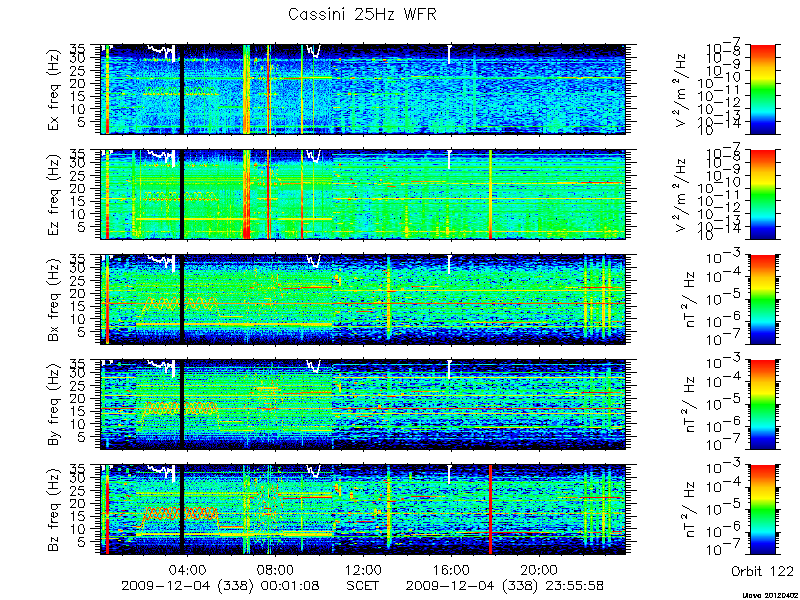Click the Ez spectrogram colorbar
The height and width of the screenshot is (600, 800).
762,194
